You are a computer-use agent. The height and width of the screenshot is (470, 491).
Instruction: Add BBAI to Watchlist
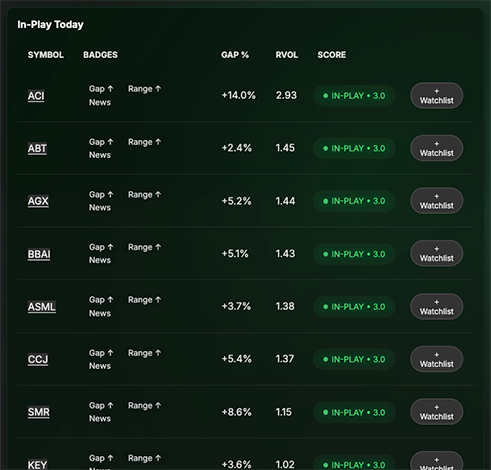[x=436, y=254]
